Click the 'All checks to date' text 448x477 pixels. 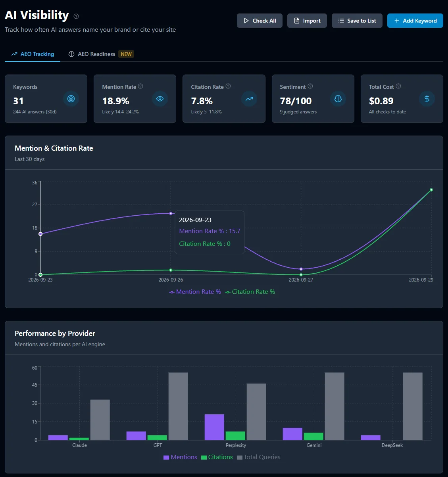tap(387, 112)
